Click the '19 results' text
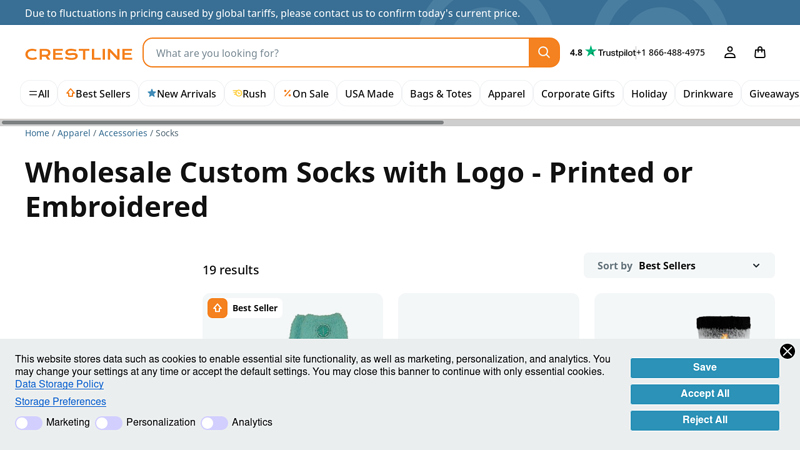The height and width of the screenshot is (450, 800). tap(231, 270)
